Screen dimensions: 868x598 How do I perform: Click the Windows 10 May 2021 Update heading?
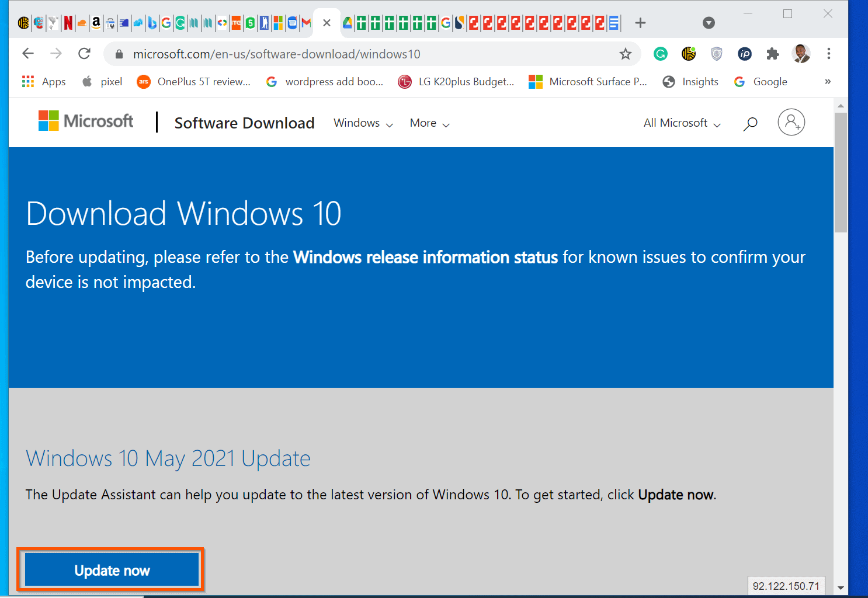pyautogui.click(x=168, y=459)
